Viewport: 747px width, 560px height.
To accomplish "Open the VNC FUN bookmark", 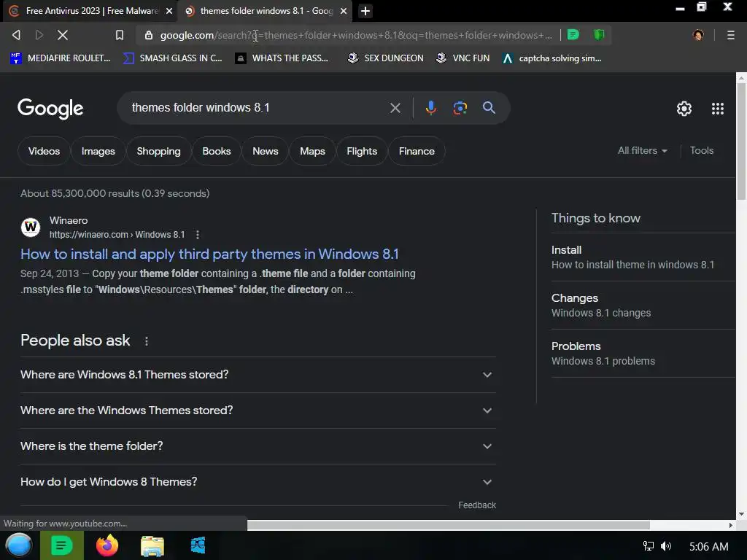I will (463, 58).
